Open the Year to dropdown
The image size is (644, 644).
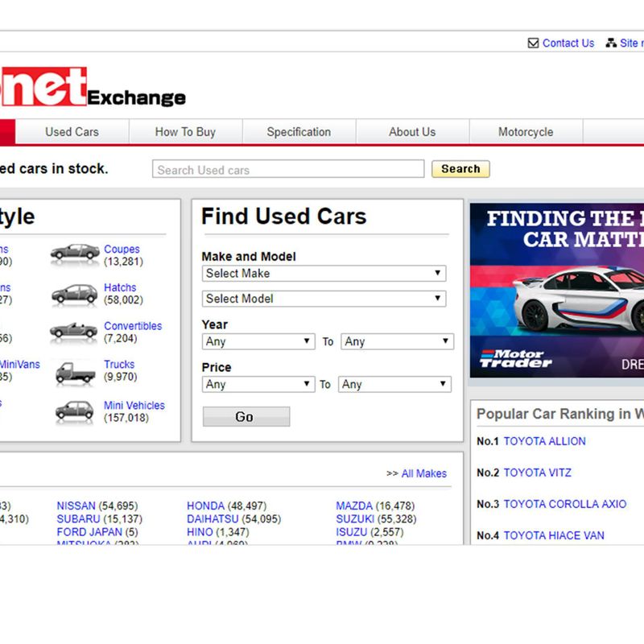click(397, 341)
